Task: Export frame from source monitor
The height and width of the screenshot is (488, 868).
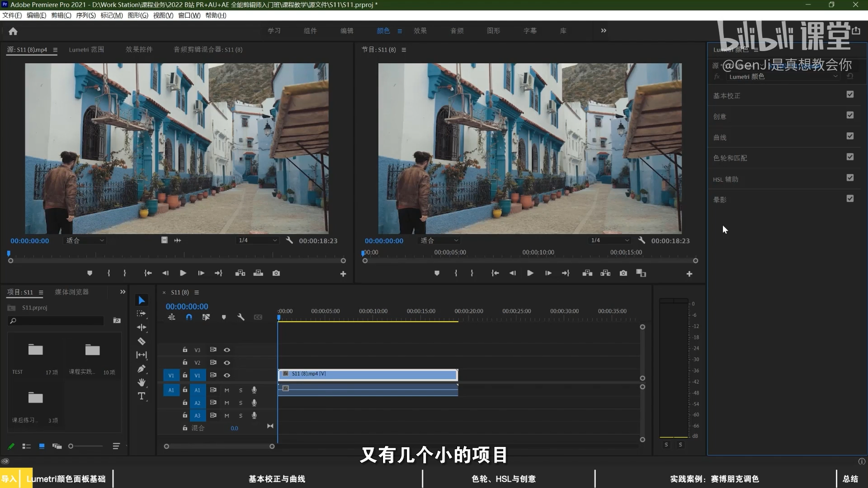Action: point(276,273)
